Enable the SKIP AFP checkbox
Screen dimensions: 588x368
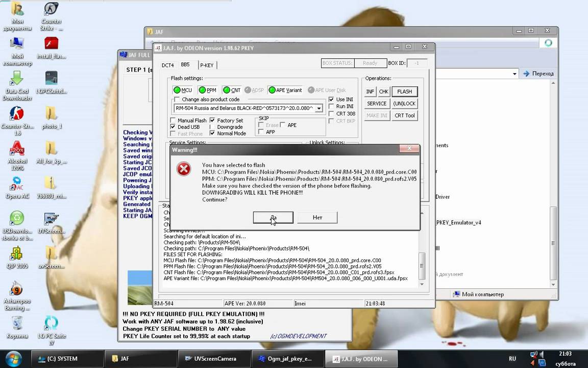(x=261, y=132)
